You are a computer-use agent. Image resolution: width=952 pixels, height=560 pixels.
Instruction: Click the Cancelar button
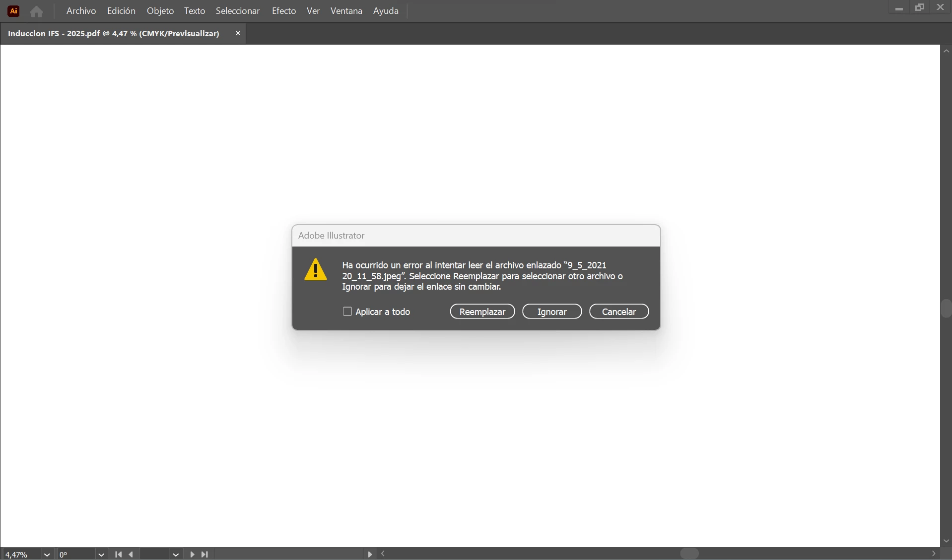tap(619, 311)
